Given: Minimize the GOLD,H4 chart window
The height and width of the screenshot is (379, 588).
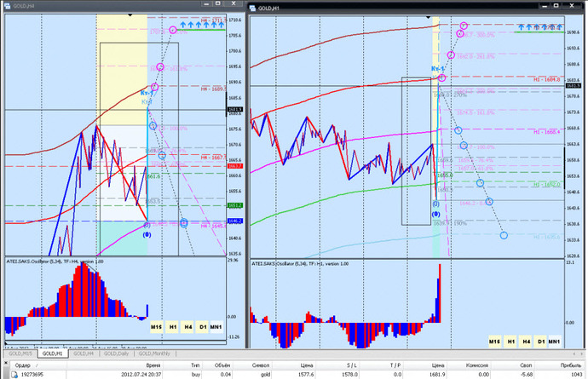Looking at the screenshot, I should point(206,3).
